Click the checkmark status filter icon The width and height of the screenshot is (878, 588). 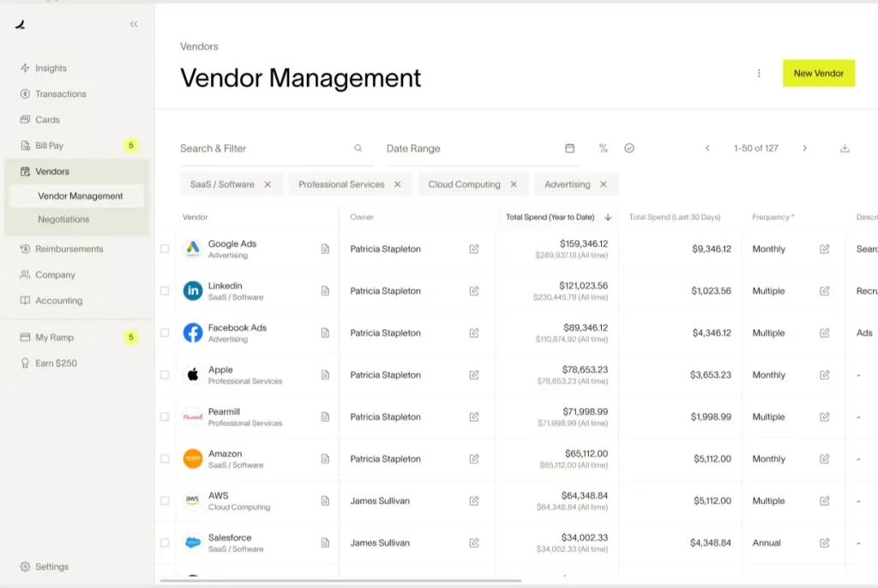pos(631,148)
